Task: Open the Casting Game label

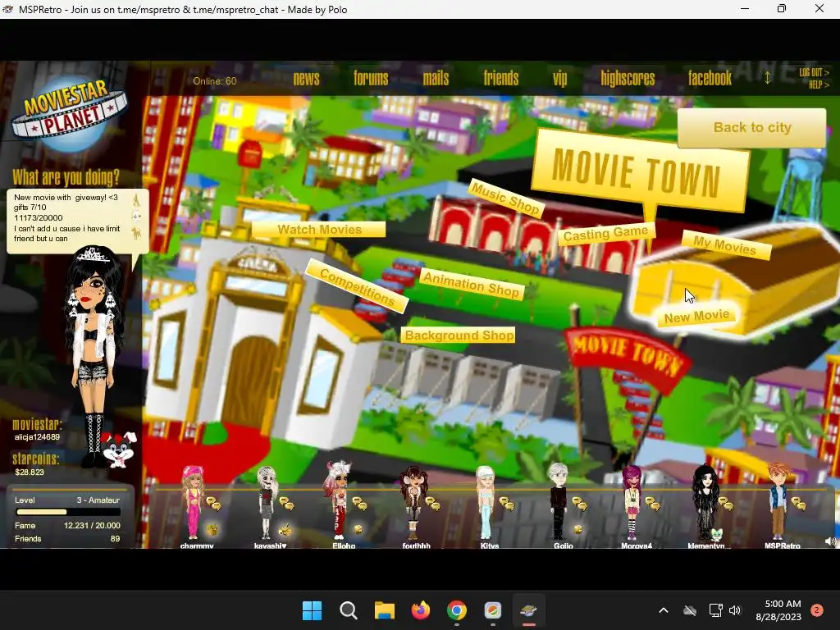Action: [x=606, y=234]
